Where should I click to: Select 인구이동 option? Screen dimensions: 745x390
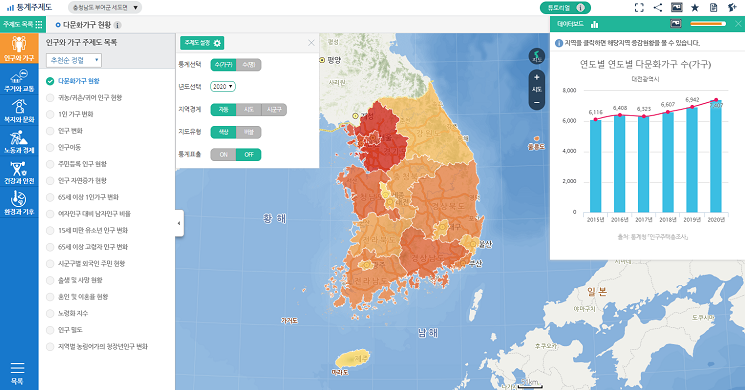click(x=50, y=148)
